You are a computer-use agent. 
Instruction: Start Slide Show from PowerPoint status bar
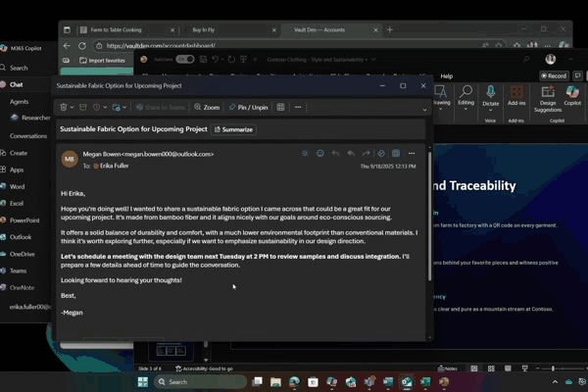(524, 368)
